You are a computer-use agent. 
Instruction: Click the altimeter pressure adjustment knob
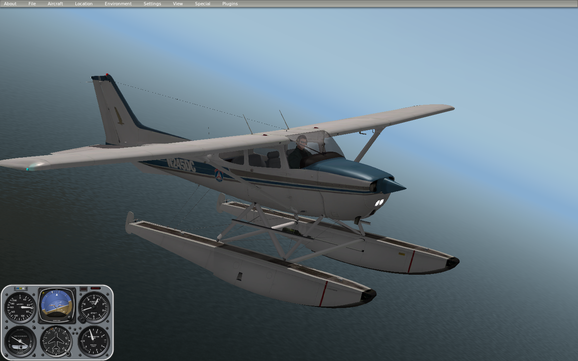click(81, 320)
